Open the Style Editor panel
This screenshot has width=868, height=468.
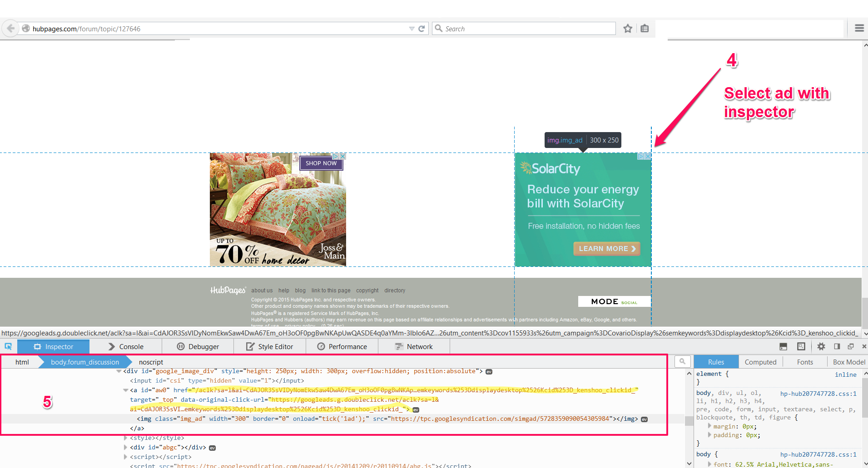click(x=270, y=346)
